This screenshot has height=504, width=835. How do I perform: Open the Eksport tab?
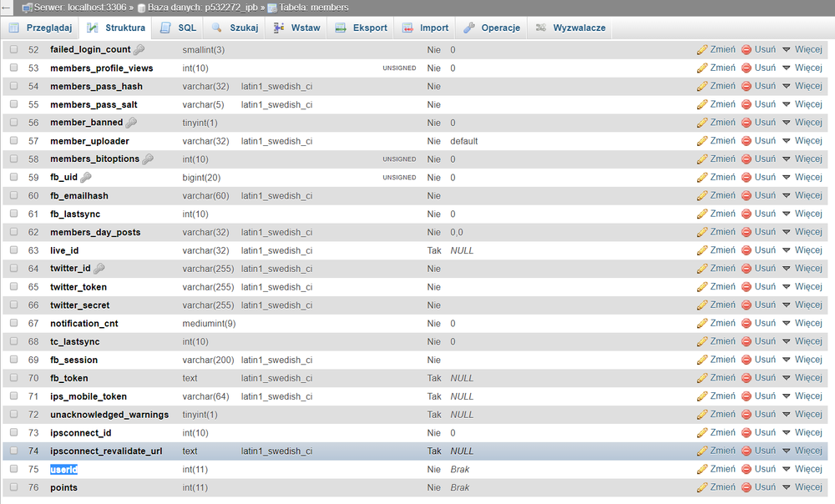[x=362, y=28]
